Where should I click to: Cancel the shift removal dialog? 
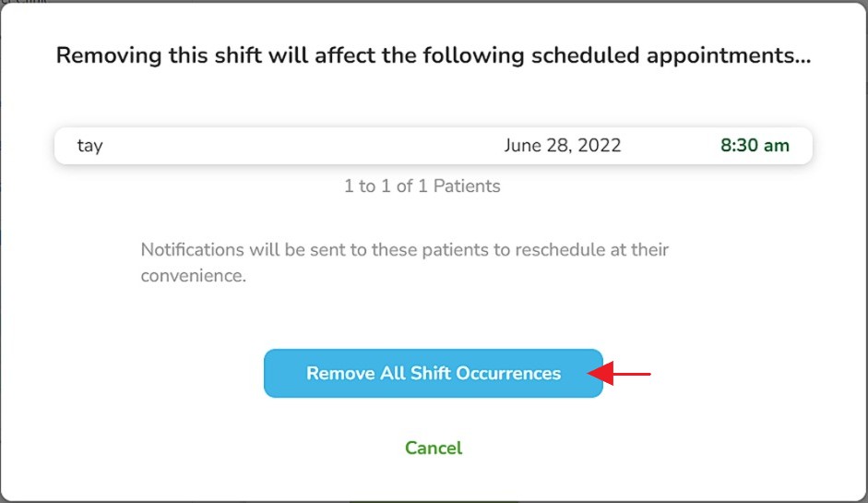pyautogui.click(x=433, y=449)
